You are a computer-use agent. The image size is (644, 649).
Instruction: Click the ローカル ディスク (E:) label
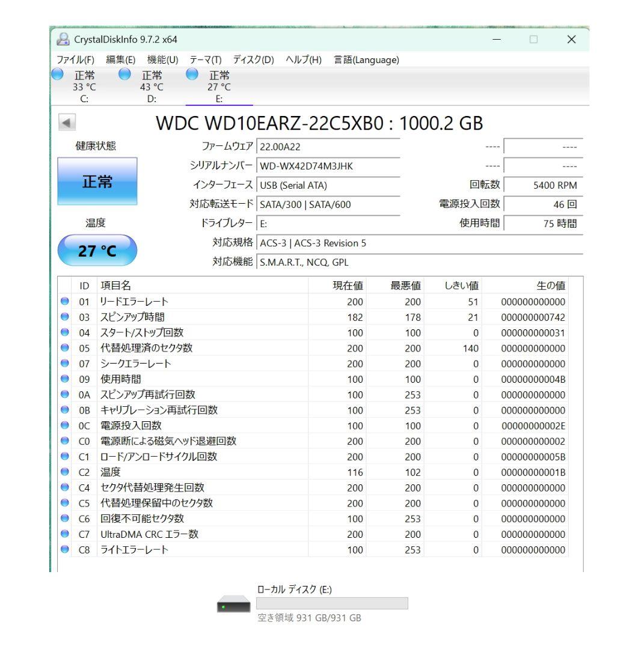[x=295, y=590]
